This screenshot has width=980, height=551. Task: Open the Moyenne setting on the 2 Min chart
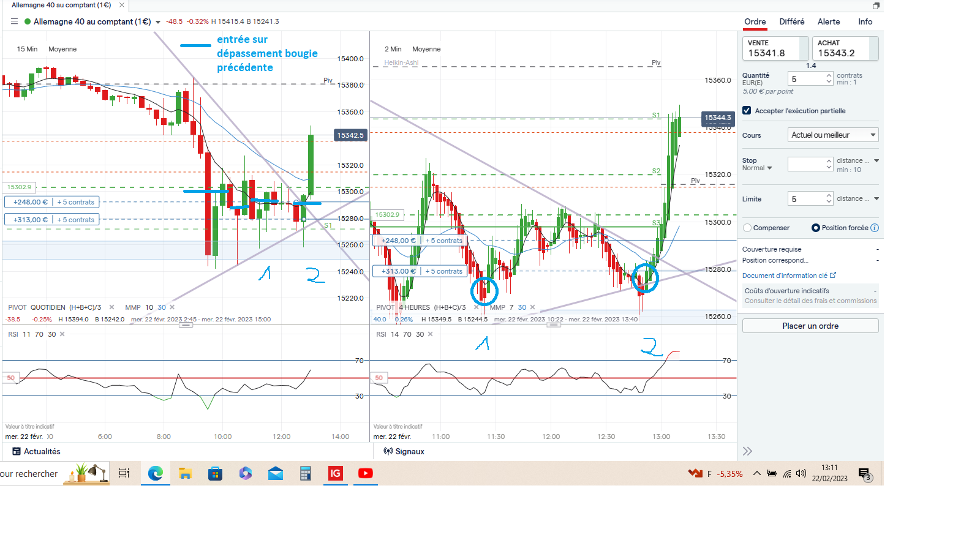426,49
